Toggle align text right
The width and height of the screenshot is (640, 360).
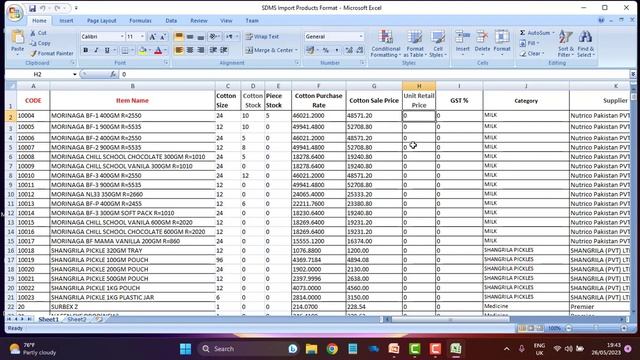[x=200, y=50]
